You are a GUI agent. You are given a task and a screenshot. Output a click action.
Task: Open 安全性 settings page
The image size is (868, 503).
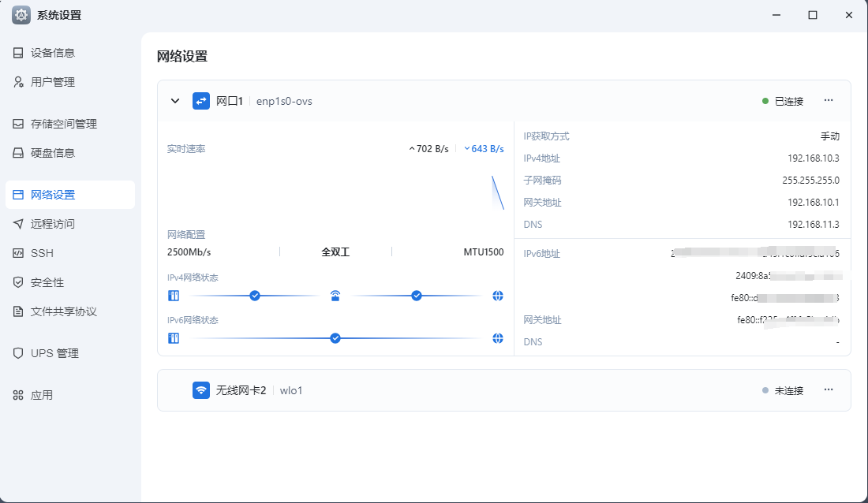point(47,282)
